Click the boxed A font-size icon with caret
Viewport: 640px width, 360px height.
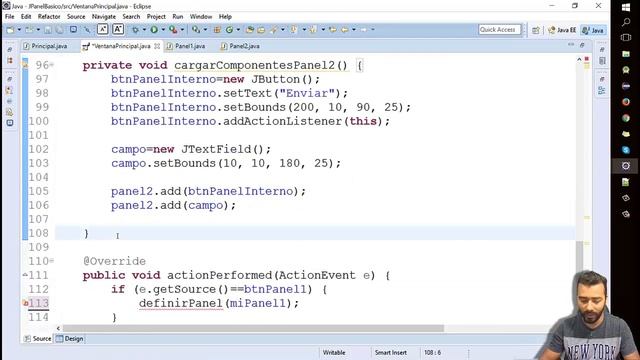[102, 29]
